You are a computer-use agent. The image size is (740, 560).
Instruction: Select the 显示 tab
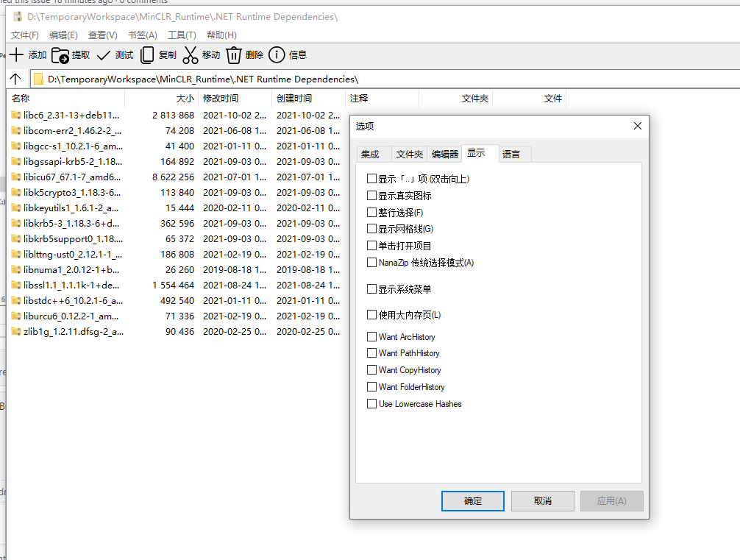[x=480, y=154]
